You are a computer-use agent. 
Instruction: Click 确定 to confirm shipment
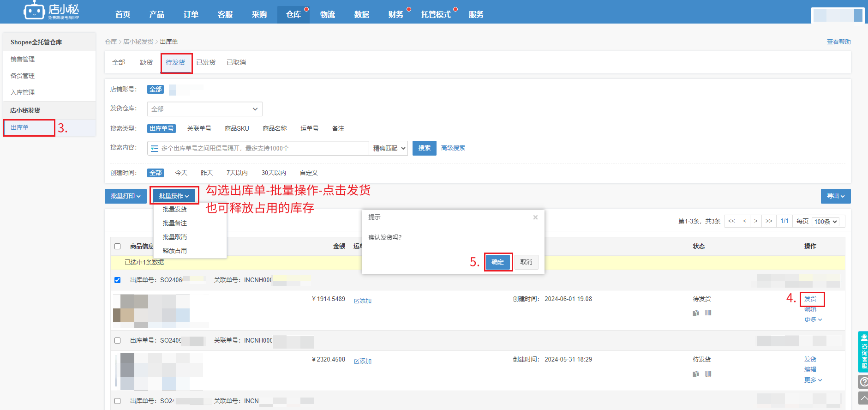click(x=497, y=262)
